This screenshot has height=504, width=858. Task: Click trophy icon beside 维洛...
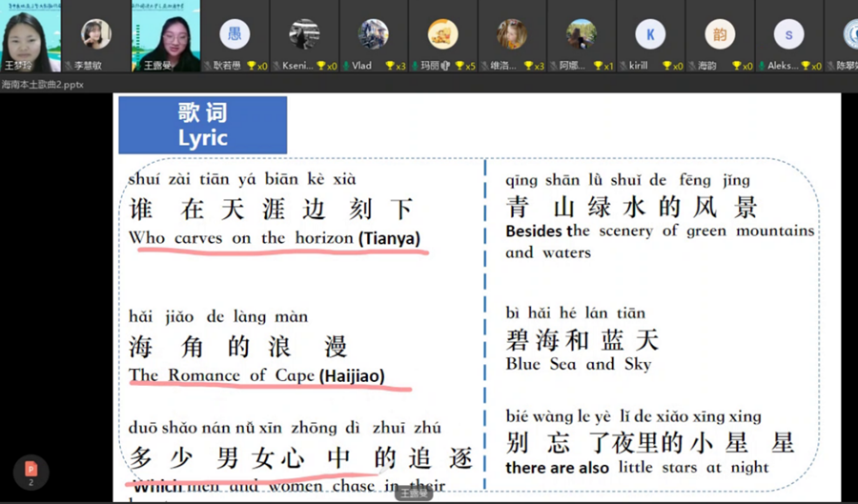(x=528, y=66)
